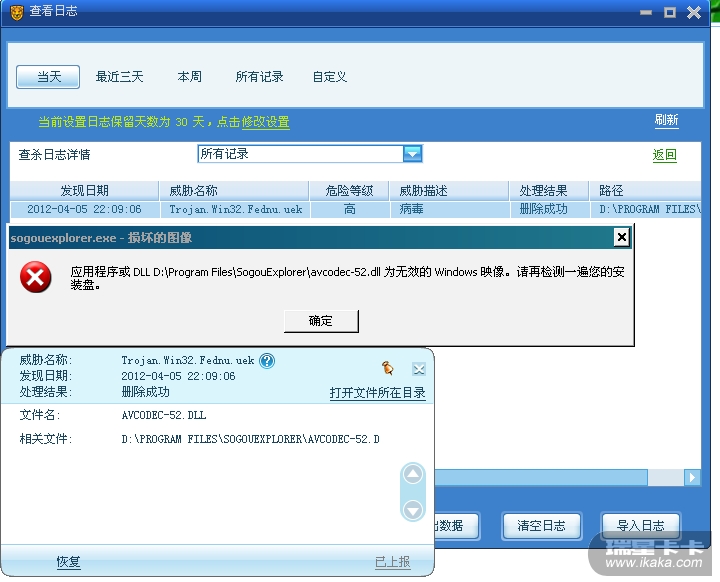Minimize the 查看日志 window
The height and width of the screenshot is (582, 720).
(646, 12)
